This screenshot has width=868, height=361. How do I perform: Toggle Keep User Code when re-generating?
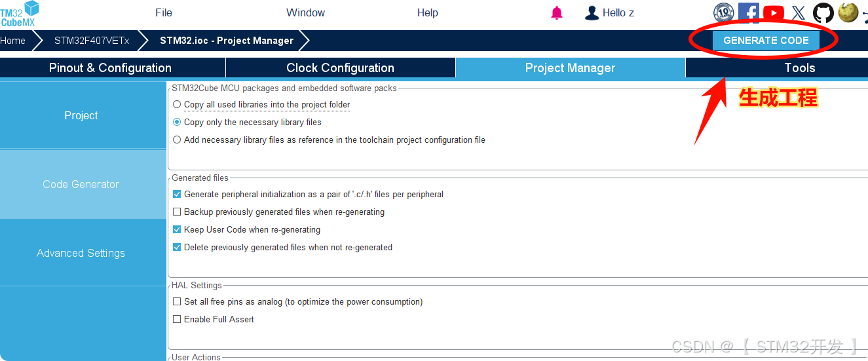(177, 229)
